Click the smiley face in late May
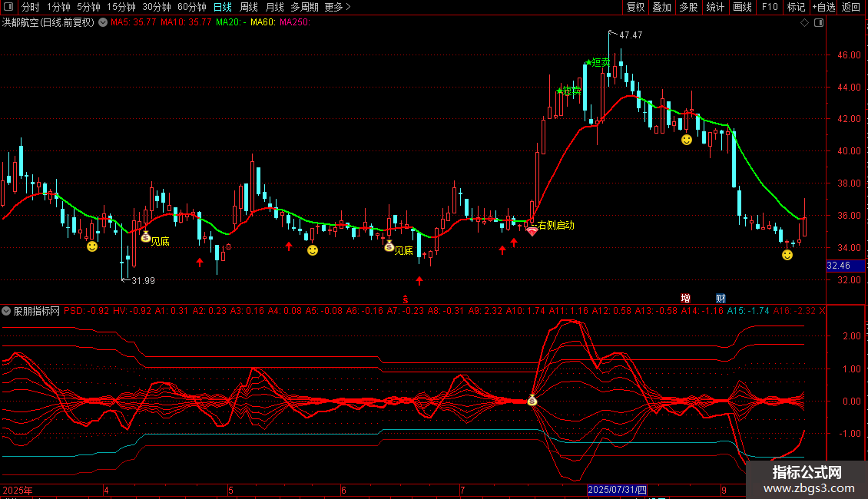This screenshot has height=499, width=868. (x=313, y=250)
